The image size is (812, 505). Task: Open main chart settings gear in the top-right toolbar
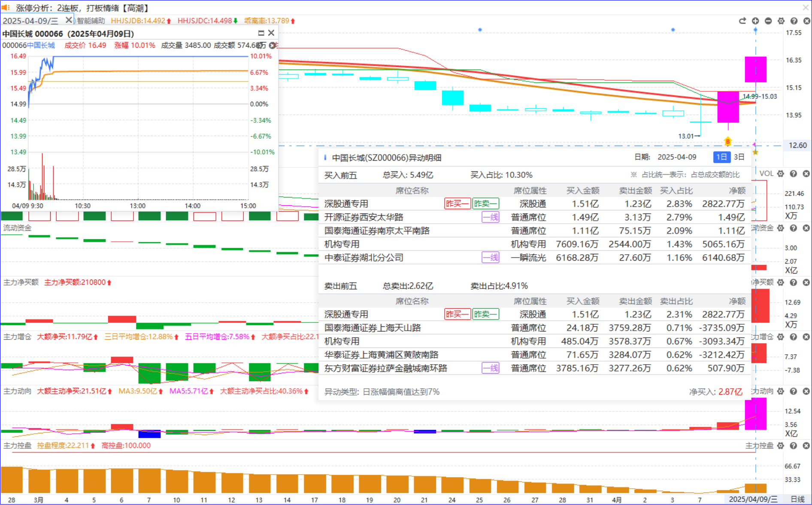(781, 21)
